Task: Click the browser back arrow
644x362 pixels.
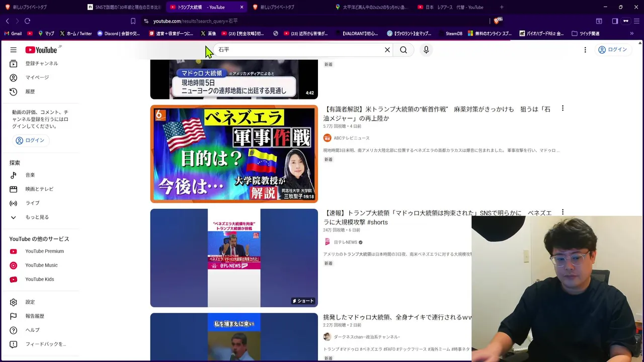Action: pos(7,21)
